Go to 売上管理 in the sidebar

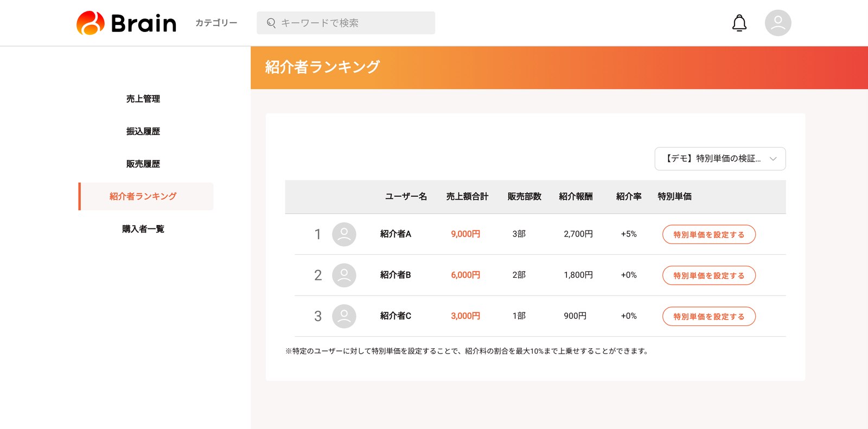click(x=143, y=99)
